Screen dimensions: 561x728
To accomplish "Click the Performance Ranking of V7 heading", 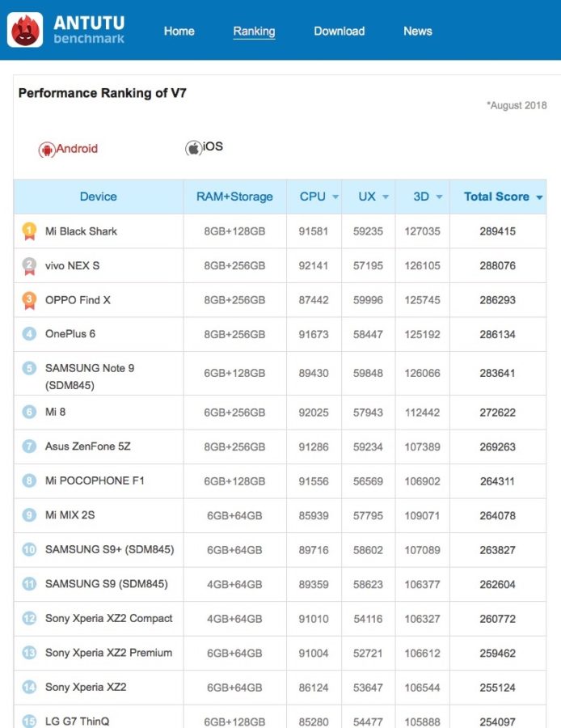I will pyautogui.click(x=103, y=93).
